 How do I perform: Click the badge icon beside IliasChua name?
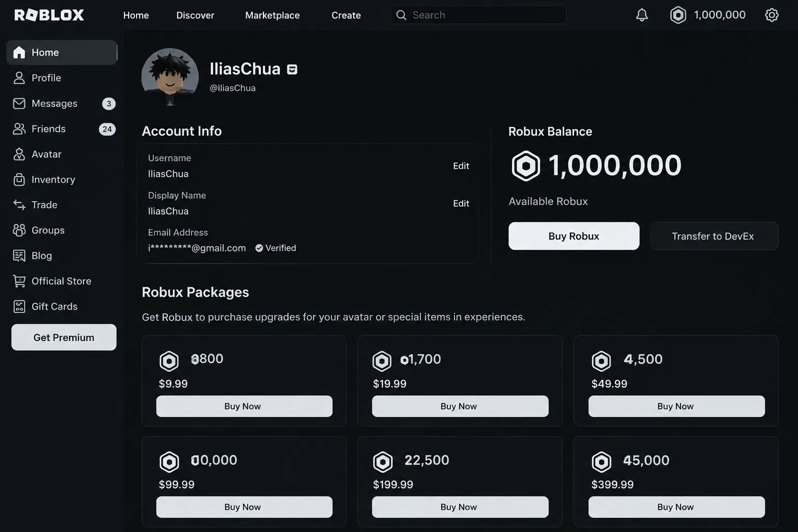[x=292, y=70]
